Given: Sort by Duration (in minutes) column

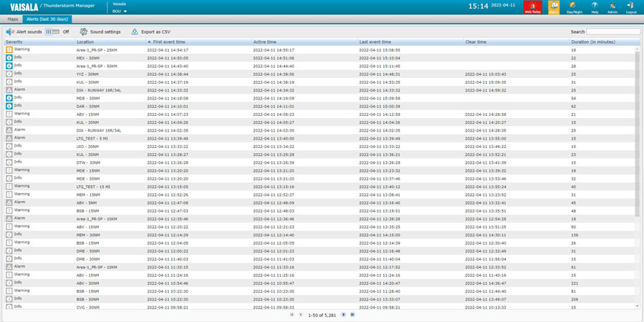Looking at the screenshot, I should coord(593,42).
